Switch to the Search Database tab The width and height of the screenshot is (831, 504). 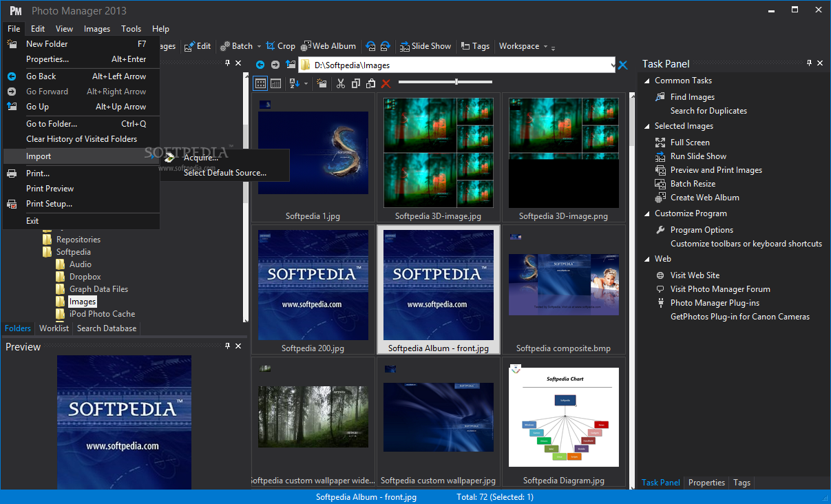coord(107,328)
